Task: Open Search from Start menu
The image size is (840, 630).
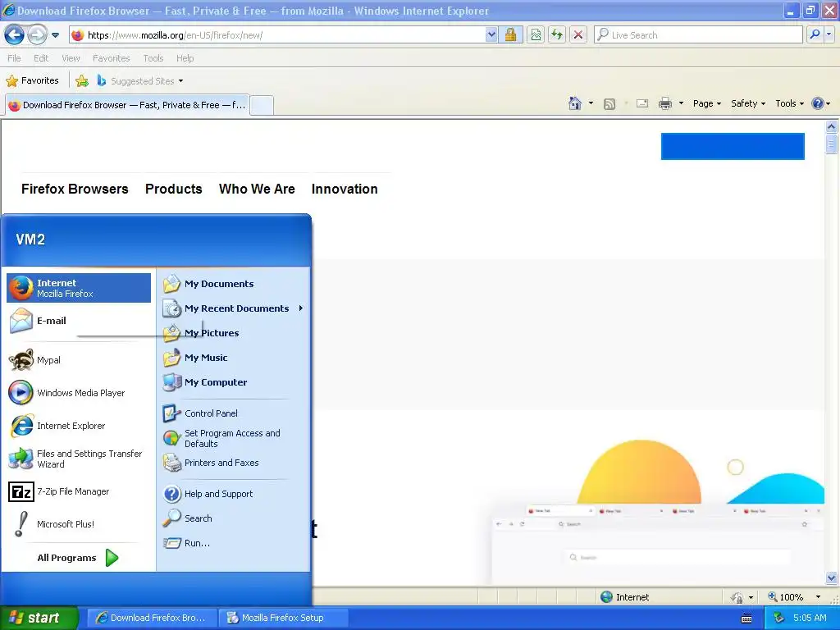Action: click(234, 518)
